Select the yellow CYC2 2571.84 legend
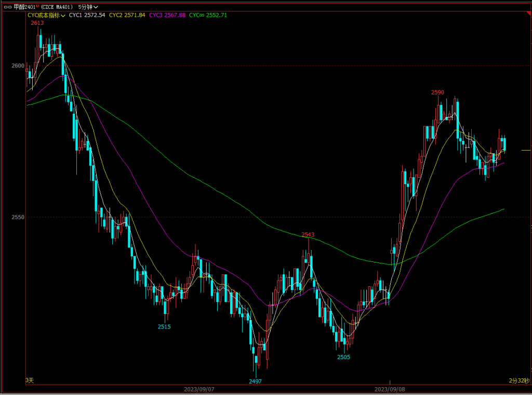 point(127,15)
